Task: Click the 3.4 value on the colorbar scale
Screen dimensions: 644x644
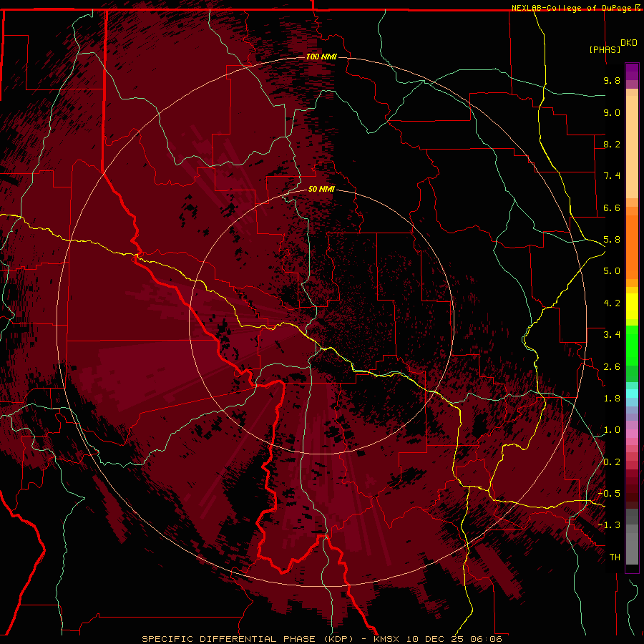Action: click(x=612, y=335)
